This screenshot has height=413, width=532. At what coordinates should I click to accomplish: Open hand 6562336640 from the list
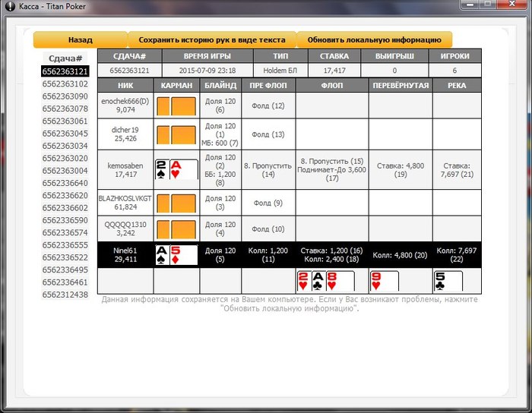click(x=65, y=183)
